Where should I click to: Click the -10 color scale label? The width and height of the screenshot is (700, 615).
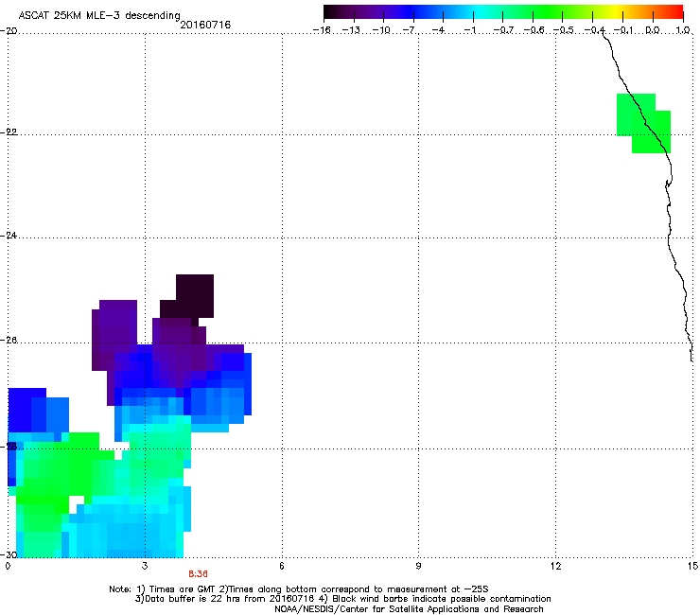381,30
